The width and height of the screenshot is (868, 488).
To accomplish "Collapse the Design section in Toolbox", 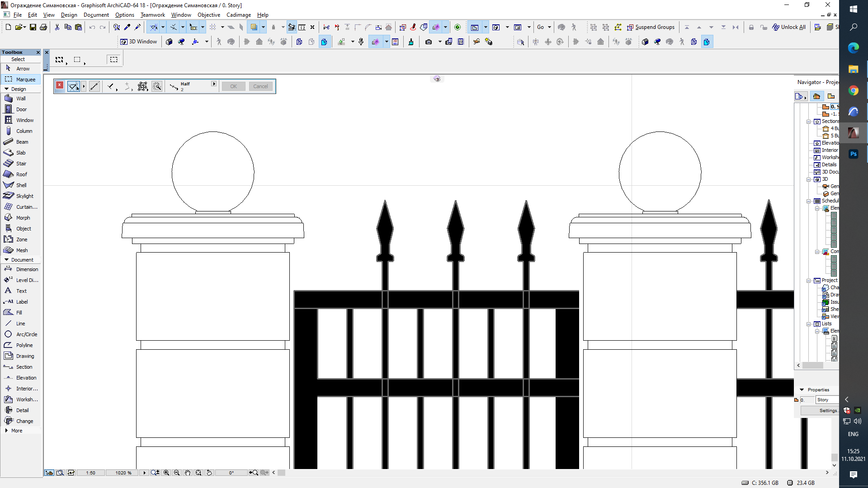I will coord(6,89).
